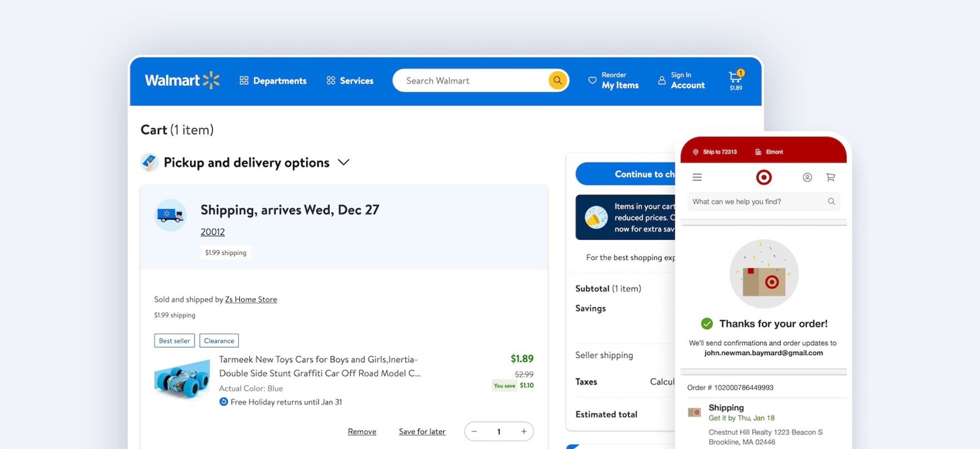Click the Shipping, arrives Wed, Dec 27 heading
The image size is (980, 449).
tap(289, 210)
